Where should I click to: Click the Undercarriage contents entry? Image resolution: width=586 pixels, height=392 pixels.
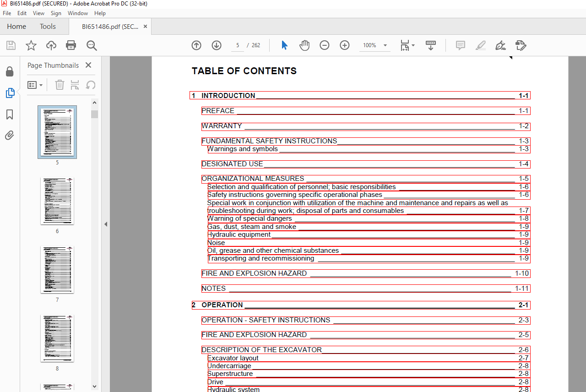(369, 366)
